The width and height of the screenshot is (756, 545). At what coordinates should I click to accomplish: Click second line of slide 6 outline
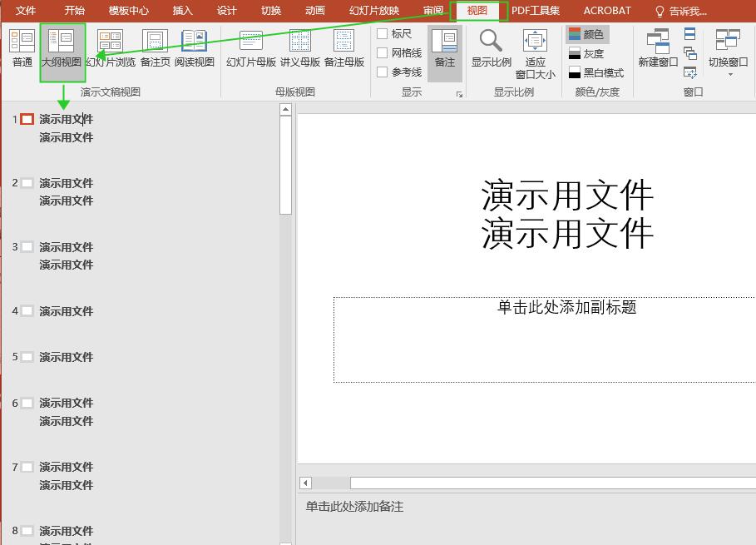click(66, 421)
